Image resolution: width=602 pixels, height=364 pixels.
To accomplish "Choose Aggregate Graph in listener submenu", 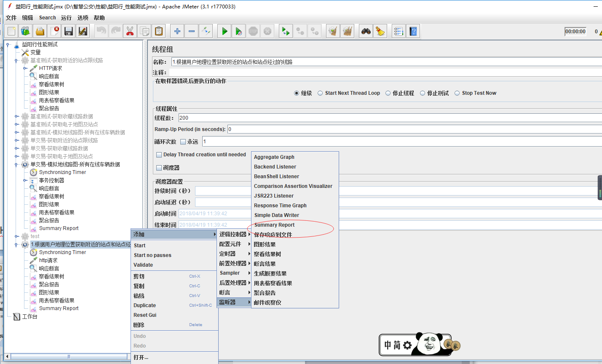I will tap(295, 157).
